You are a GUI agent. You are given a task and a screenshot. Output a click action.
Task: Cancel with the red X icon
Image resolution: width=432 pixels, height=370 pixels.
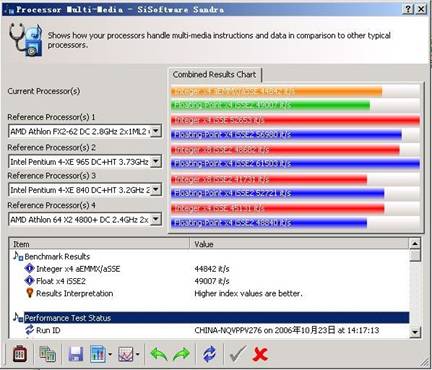[260, 354]
